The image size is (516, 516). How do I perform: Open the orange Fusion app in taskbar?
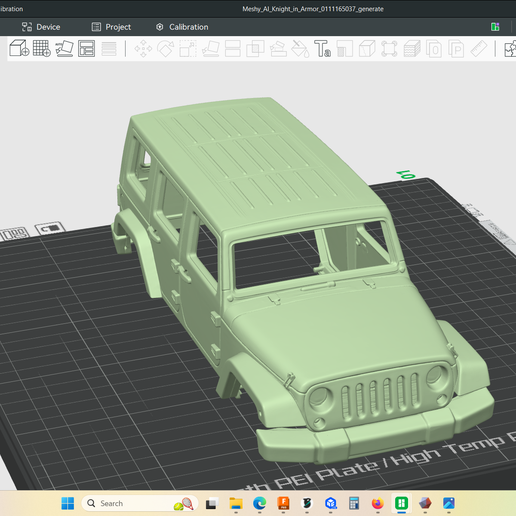click(x=283, y=503)
